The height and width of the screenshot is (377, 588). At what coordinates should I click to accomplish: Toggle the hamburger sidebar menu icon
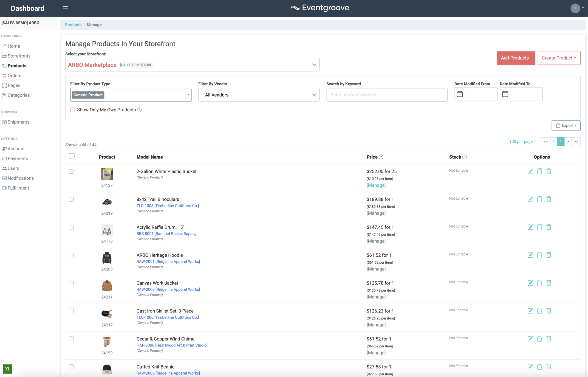[x=65, y=8]
